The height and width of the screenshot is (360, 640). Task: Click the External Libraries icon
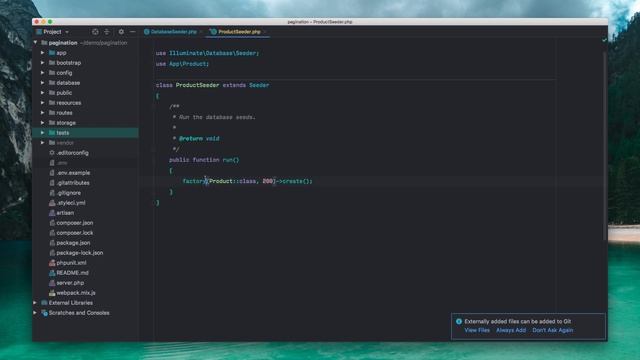click(x=44, y=303)
